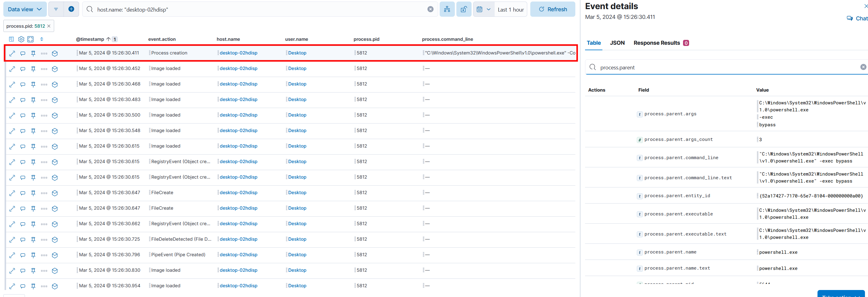868x297 pixels.
Task: Analyze the Process creation event
Action: point(55,53)
